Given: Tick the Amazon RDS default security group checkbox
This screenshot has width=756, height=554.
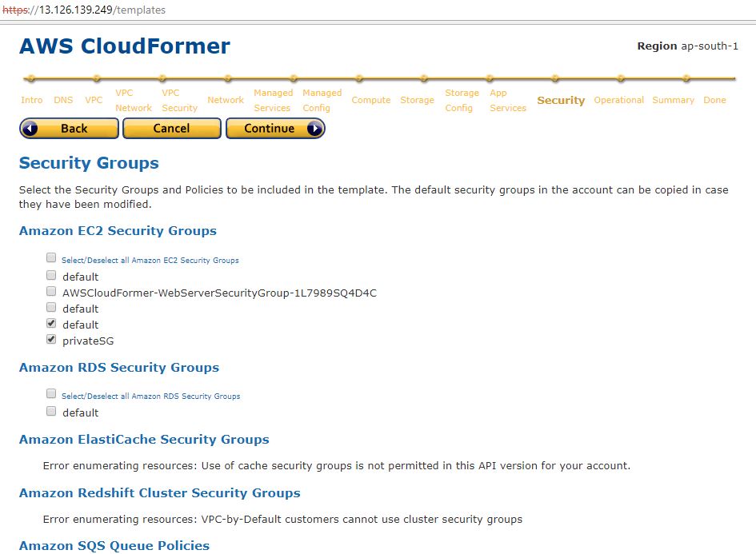Looking at the screenshot, I should 51,412.
